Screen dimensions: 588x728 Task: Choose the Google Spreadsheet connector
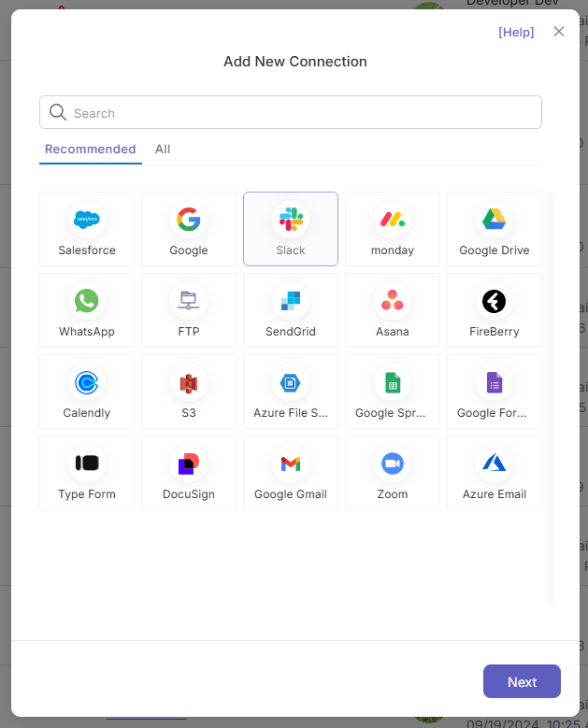[393, 392]
